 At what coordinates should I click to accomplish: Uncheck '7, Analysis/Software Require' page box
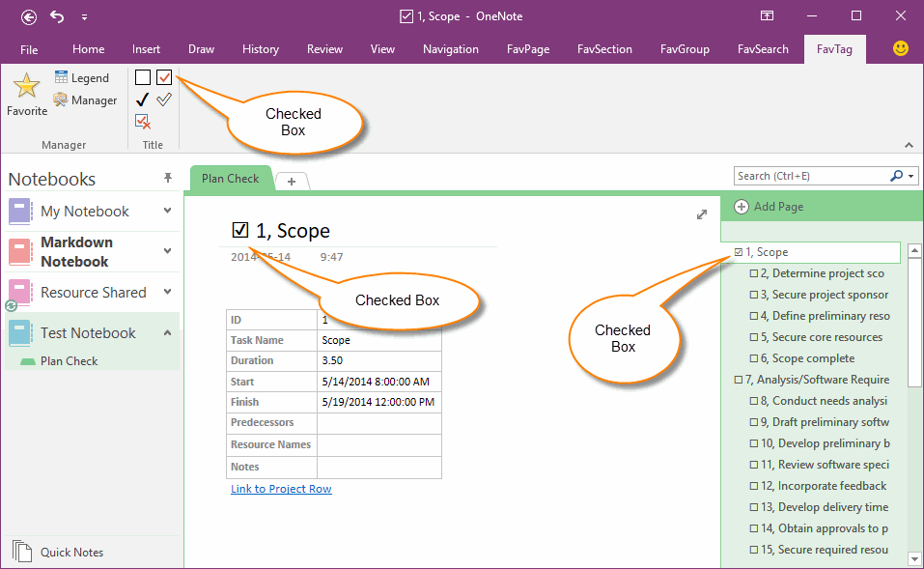tap(738, 379)
